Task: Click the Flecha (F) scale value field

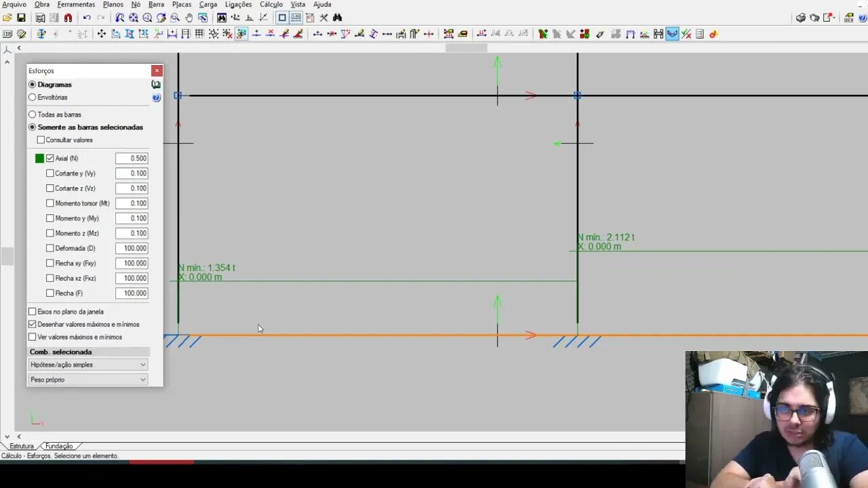Action: click(132, 293)
